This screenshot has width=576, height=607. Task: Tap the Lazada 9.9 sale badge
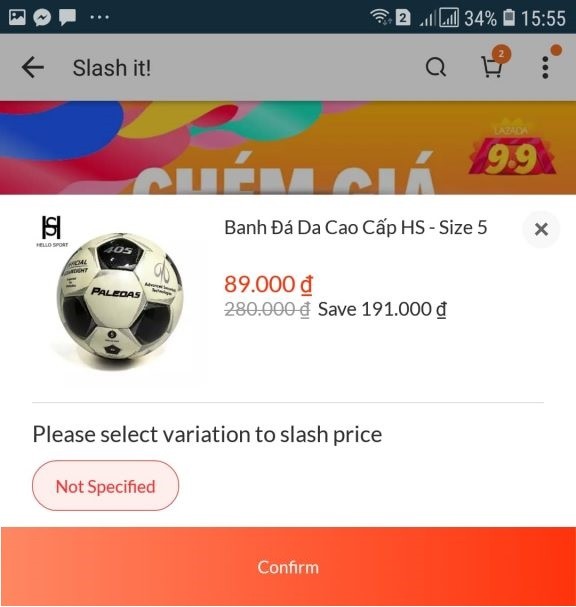(x=511, y=149)
